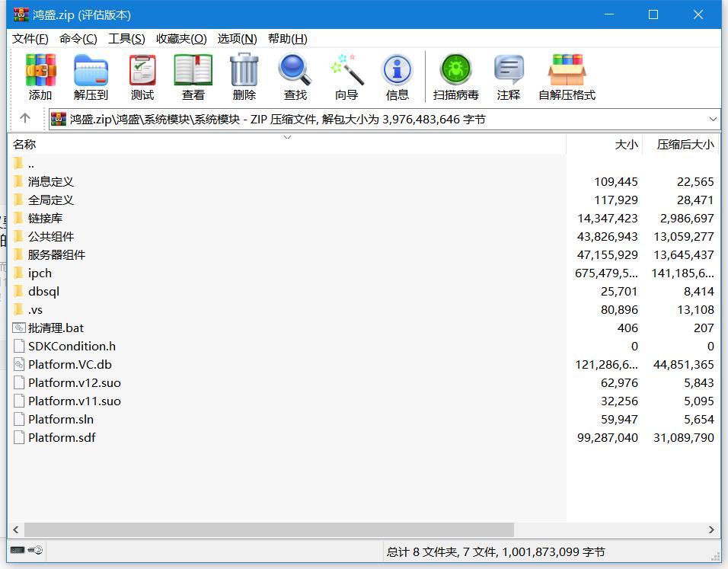Open the 收藏夹(O) menu
This screenshot has height=569, width=728.
[181, 39]
